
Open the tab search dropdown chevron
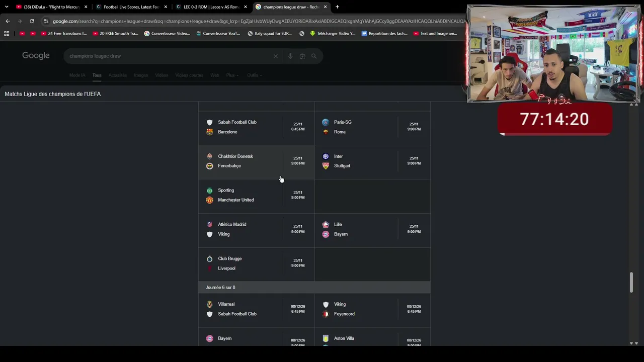click(7, 7)
